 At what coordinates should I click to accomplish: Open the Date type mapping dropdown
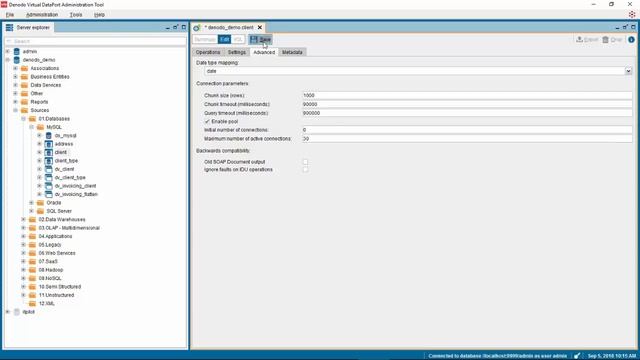tap(628, 71)
